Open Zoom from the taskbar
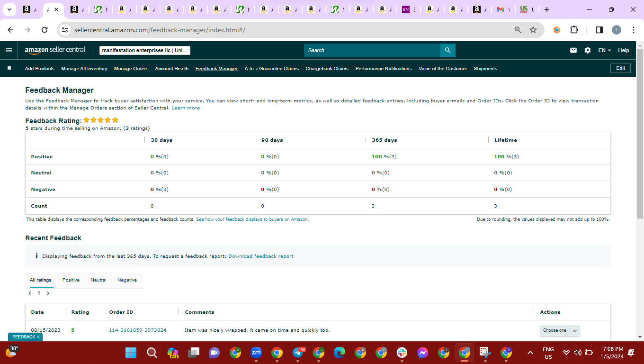 256,353
